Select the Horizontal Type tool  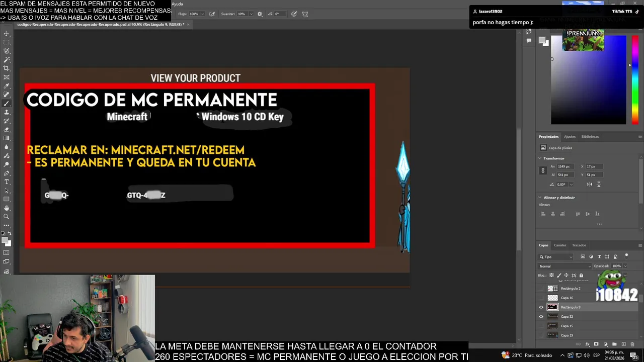click(7, 182)
